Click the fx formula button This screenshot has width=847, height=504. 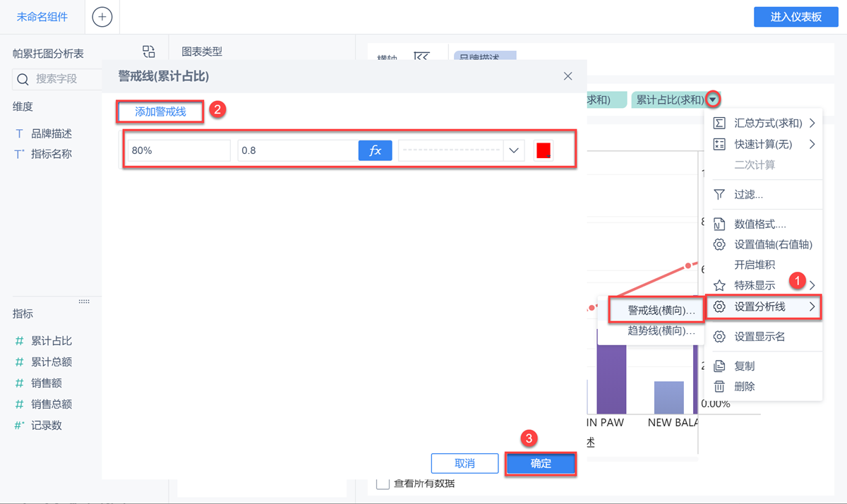click(376, 150)
